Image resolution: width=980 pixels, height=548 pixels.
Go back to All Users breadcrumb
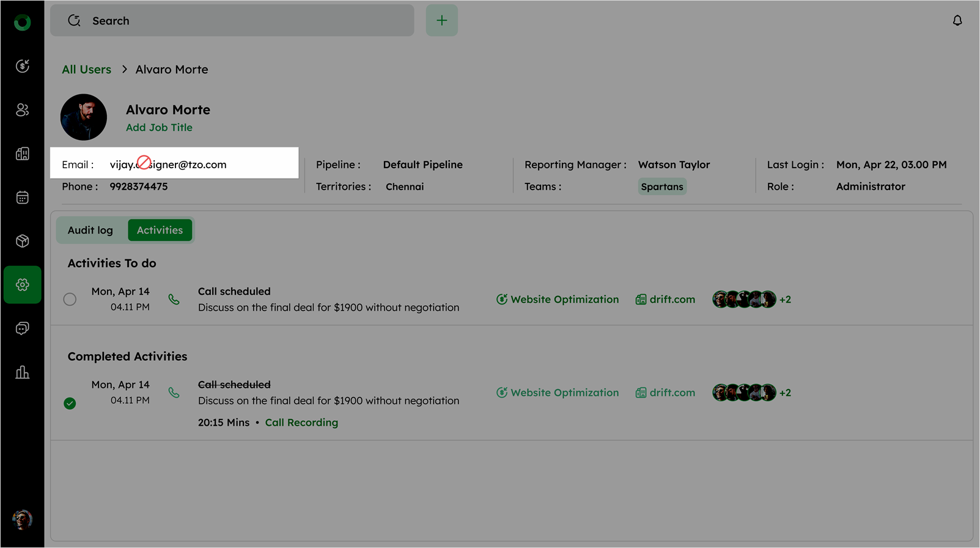coord(86,70)
